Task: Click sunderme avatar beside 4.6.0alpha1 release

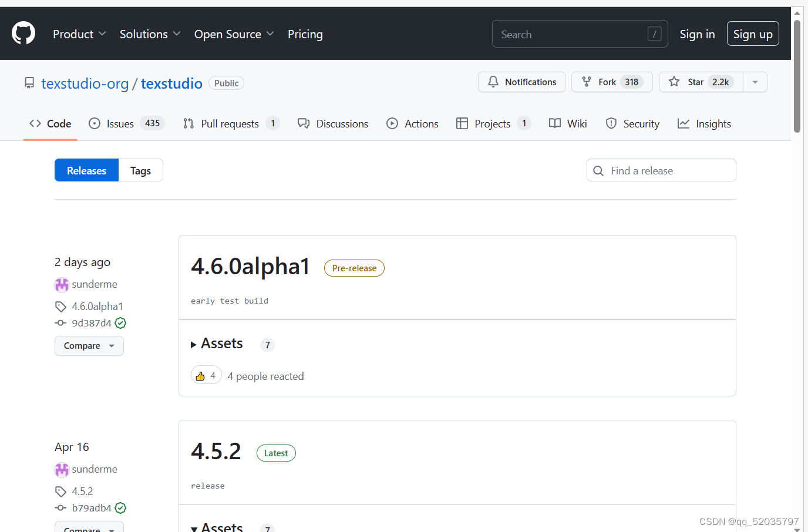Action: click(x=62, y=285)
